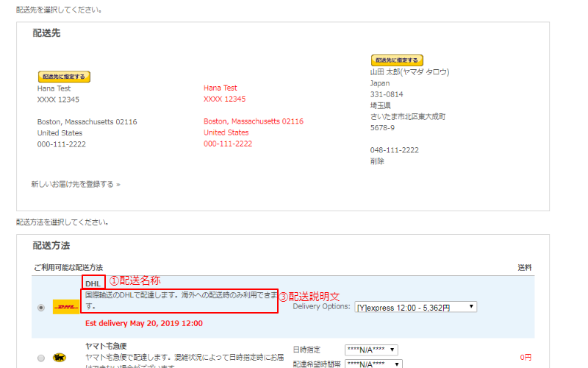Screen dimensions: 588x368
Task: Select the ヤマト宅急便 radio button
Action: pos(41,358)
